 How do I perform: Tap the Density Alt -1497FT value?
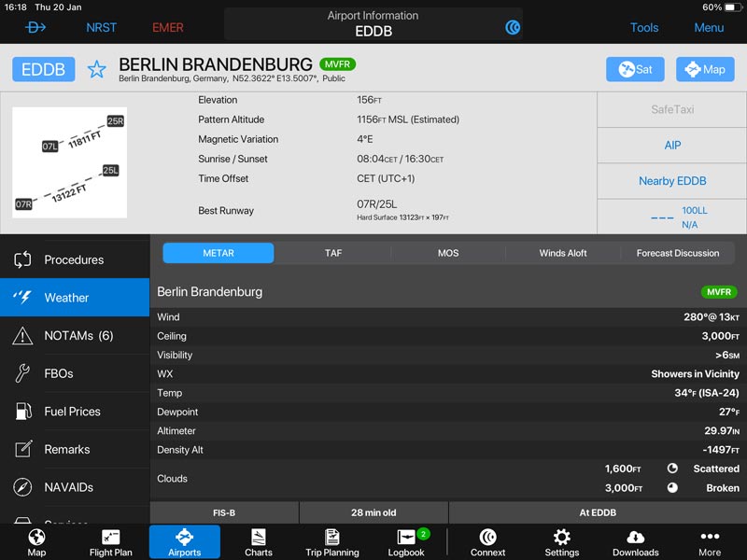pos(721,450)
